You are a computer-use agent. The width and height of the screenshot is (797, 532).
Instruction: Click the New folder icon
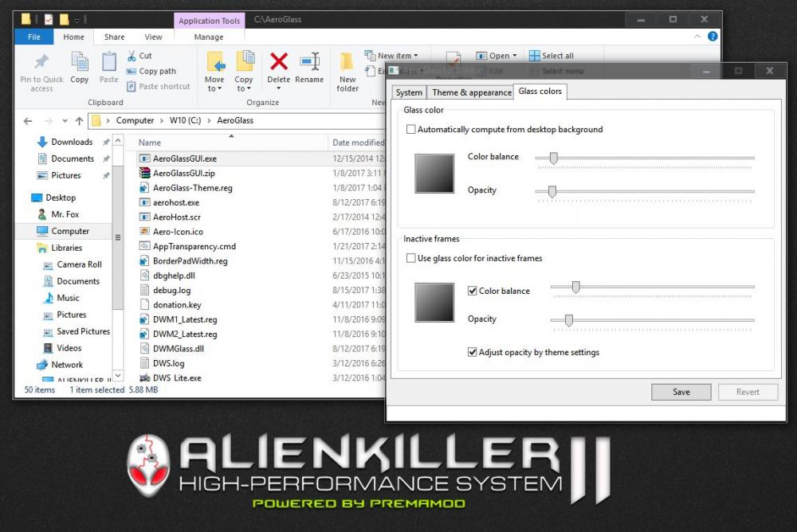tap(347, 61)
